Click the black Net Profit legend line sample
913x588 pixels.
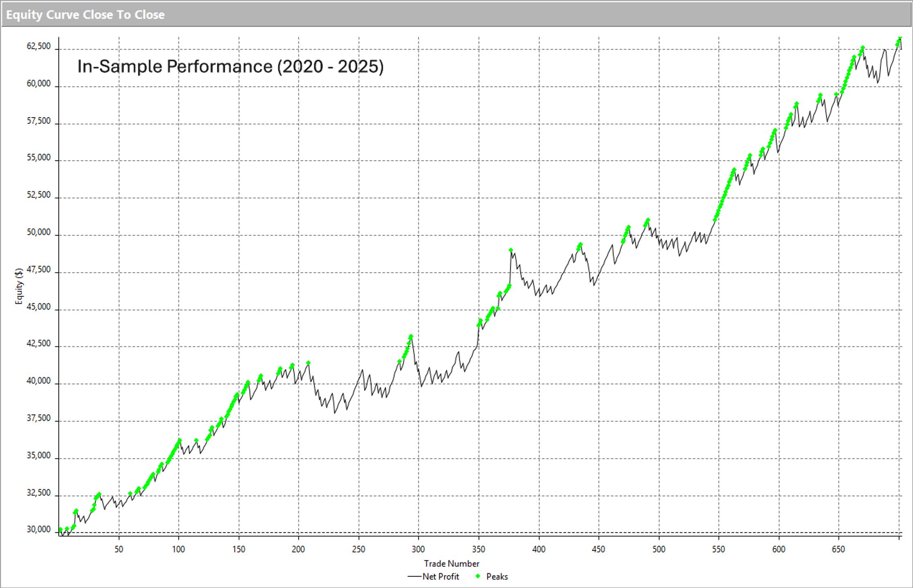coord(415,577)
